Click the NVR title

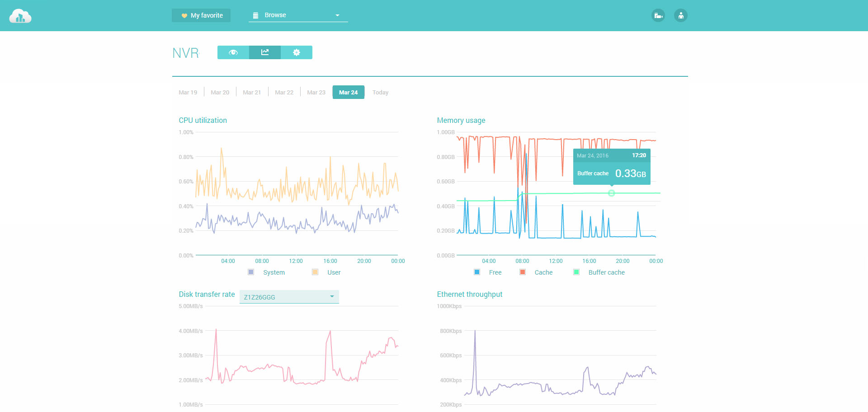coord(186,53)
